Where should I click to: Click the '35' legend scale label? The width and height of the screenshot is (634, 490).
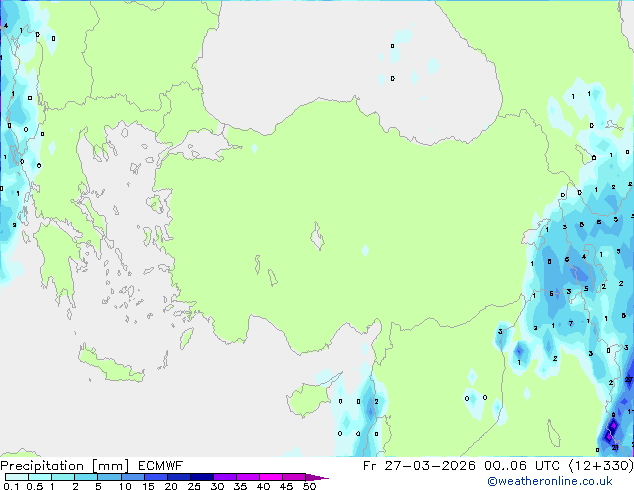pyautogui.click(x=240, y=486)
